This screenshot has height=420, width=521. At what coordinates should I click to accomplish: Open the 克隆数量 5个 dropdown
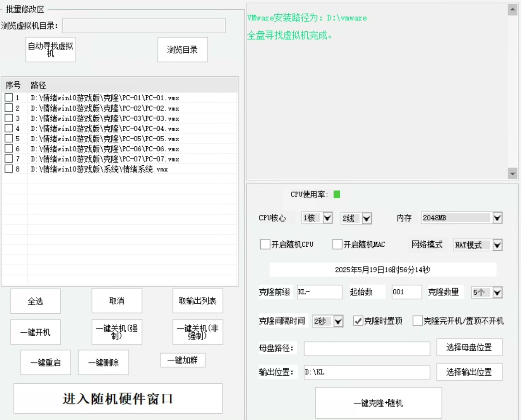coord(497,292)
